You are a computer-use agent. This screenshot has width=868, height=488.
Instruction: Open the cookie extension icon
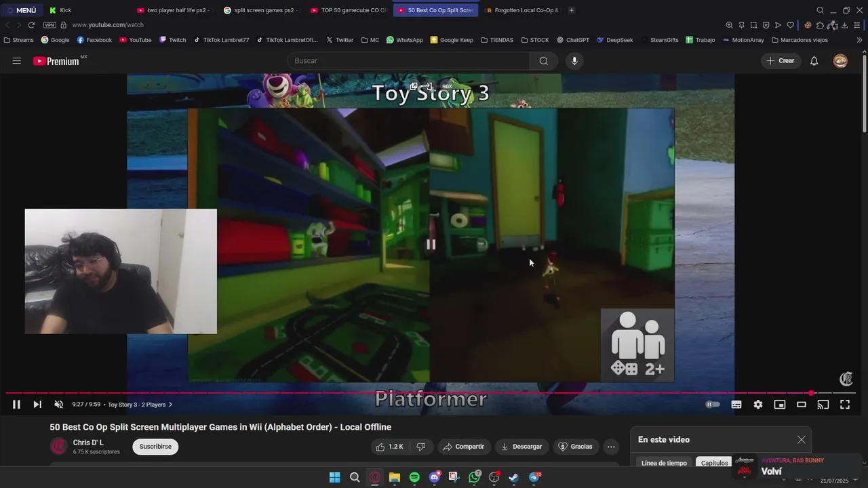point(808,25)
